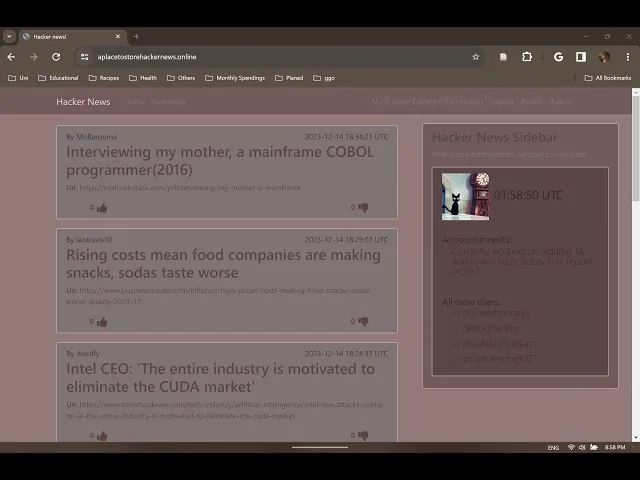This screenshot has height=480, width=640.
Task: Open the Health bookmarks folder
Action: tap(143, 78)
